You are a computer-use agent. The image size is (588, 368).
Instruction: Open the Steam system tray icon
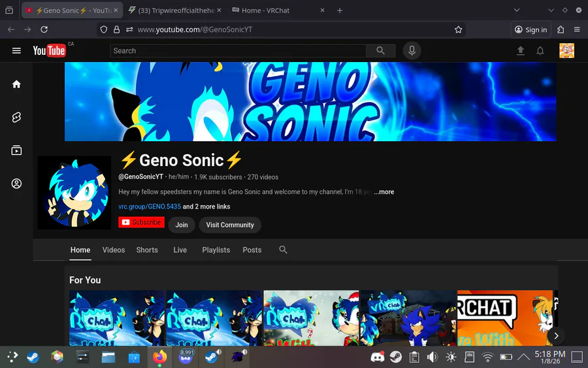coord(396,357)
